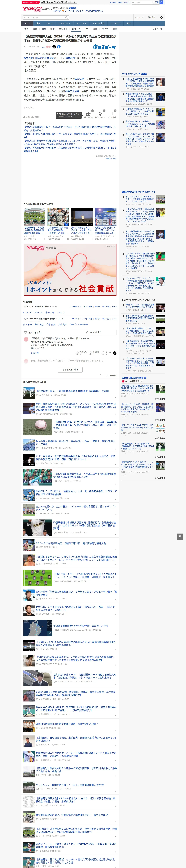Click the 共感した smiley reaction icon
186x868 pixels.
point(77,353)
